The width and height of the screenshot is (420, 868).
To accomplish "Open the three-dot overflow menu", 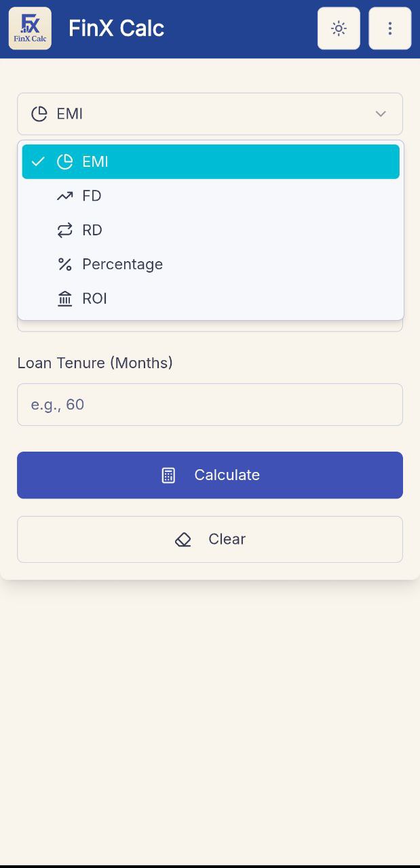I will (389, 28).
